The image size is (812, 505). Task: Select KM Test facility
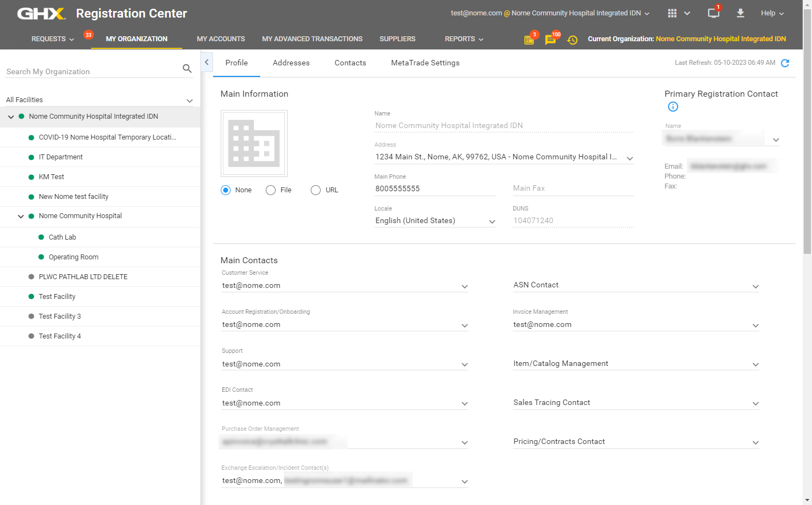[100, 177]
